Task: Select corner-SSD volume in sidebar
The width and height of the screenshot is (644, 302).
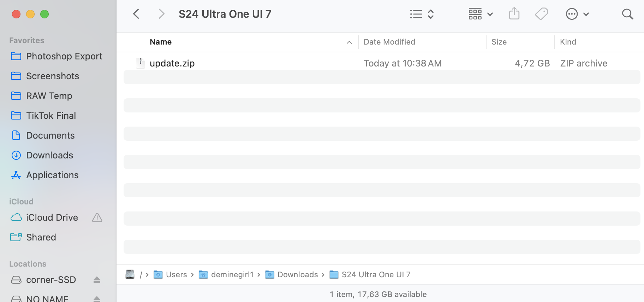Action: coord(51,280)
